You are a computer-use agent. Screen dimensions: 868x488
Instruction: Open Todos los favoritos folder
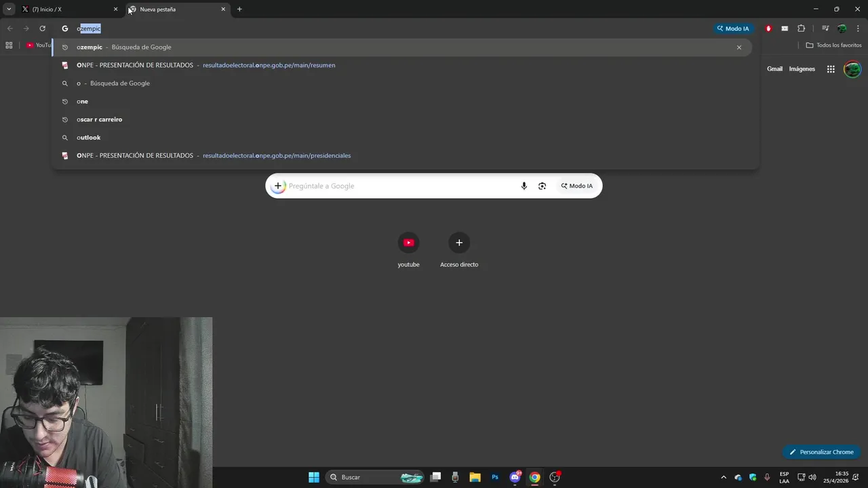pyautogui.click(x=833, y=45)
